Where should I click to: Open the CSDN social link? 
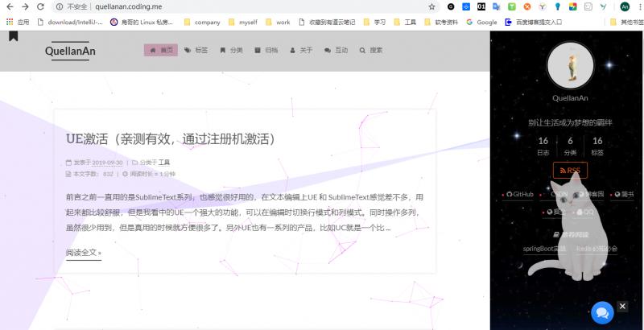pos(559,194)
